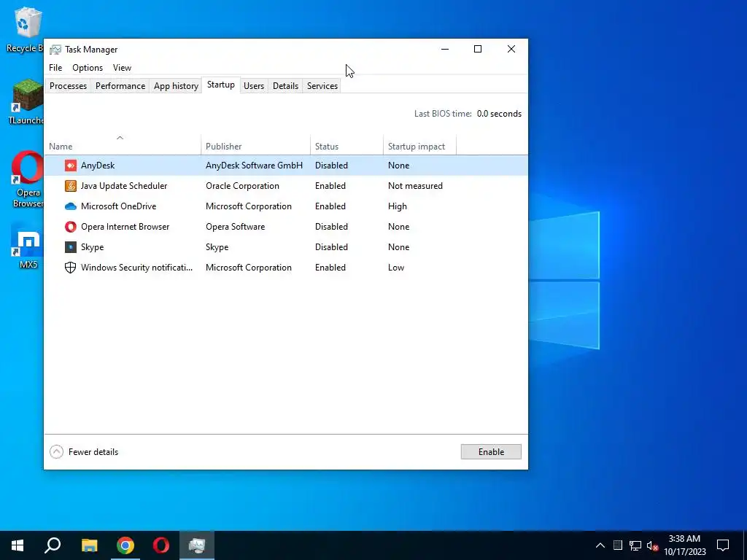Image resolution: width=747 pixels, height=560 pixels.
Task: Open the Options menu
Action: click(x=88, y=68)
